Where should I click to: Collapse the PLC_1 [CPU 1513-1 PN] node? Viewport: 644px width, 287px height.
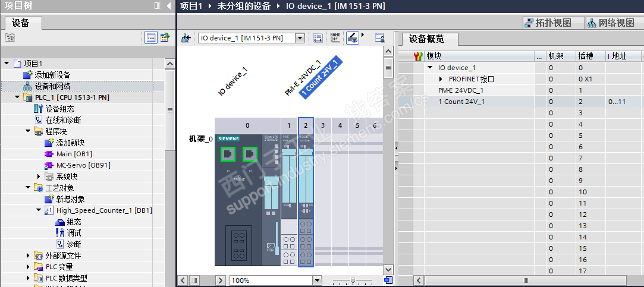pyautogui.click(x=18, y=97)
